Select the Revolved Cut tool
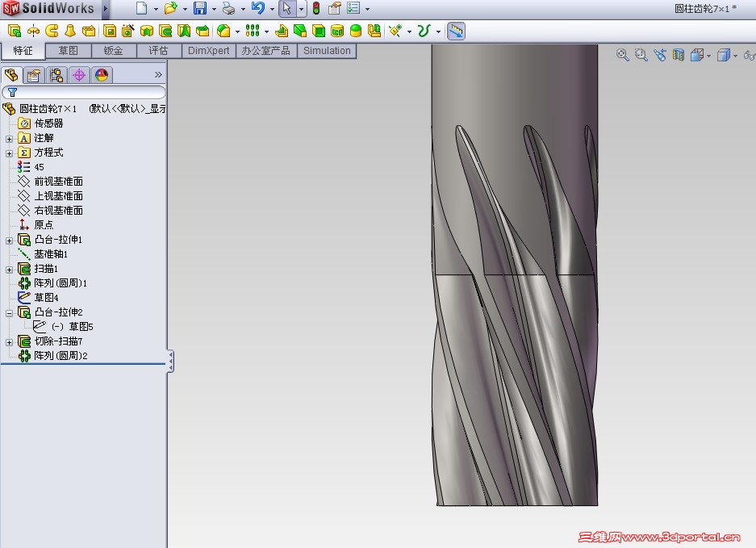Viewport: 756px width, 548px height. coord(147,31)
